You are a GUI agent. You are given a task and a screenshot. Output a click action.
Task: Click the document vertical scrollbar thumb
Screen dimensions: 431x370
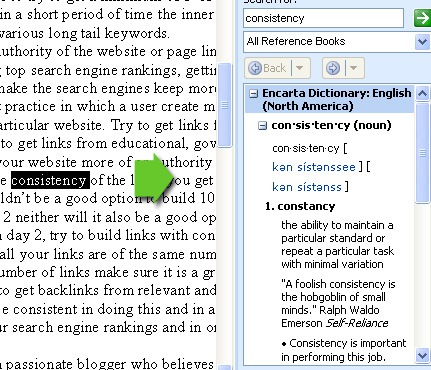pyautogui.click(x=225, y=105)
